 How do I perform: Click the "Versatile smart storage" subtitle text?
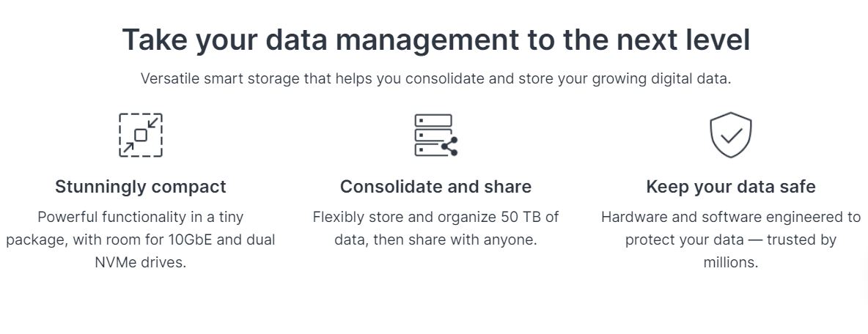(x=435, y=78)
